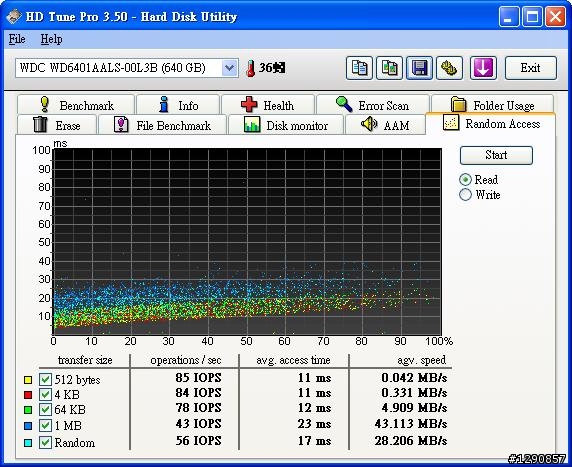Image resolution: width=572 pixels, height=467 pixels.
Task: Click the green 64 KB color swatch
Action: pos(28,410)
